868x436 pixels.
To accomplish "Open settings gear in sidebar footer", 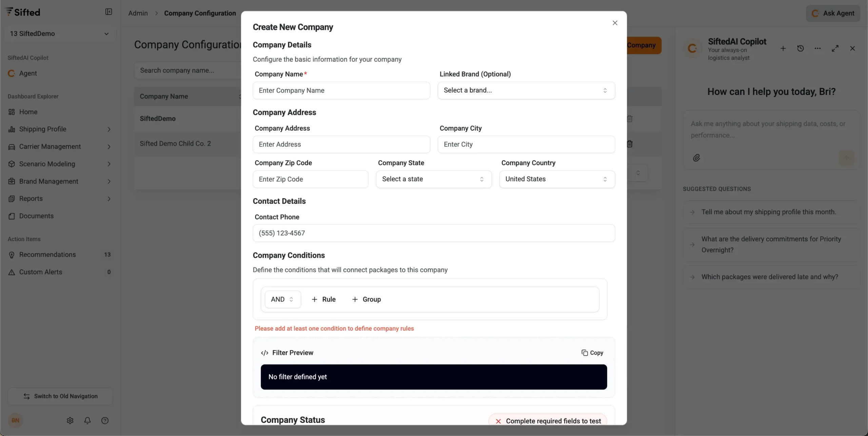I will pos(70,420).
